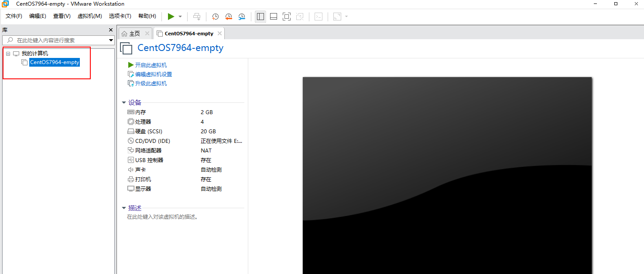Toggle the thumbnail bar view icon
The height and width of the screenshot is (274, 644).
coord(274,17)
